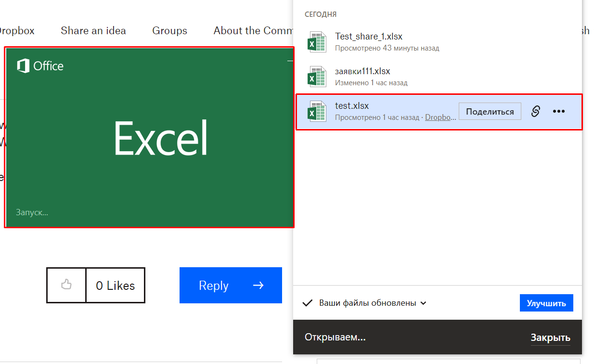594x364 pixels.
Task: Expand the "Ваши файлы обновлены" status dropdown
Action: pyautogui.click(x=423, y=303)
